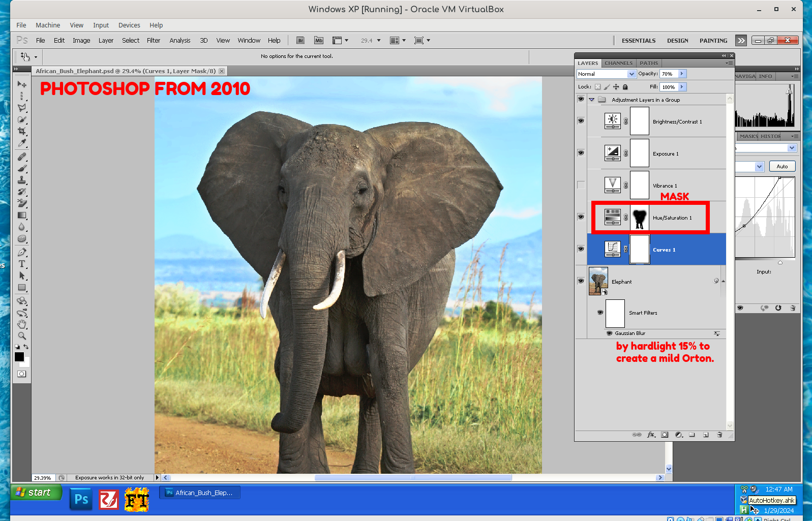Select the Hand tool
This screenshot has width=812, height=521.
(22, 324)
